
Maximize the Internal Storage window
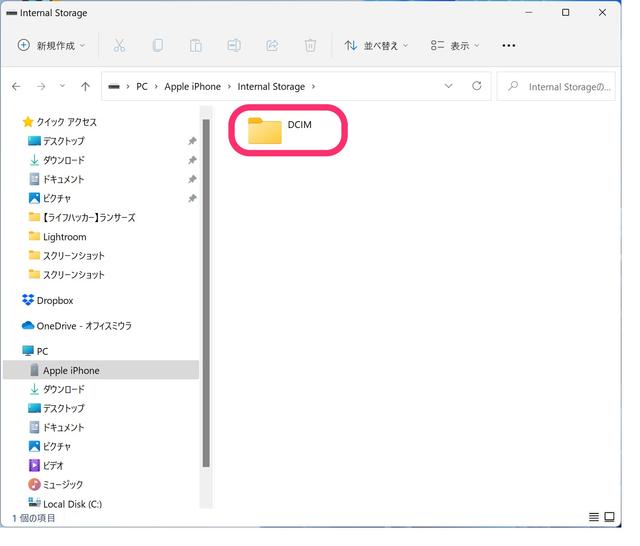tap(566, 13)
